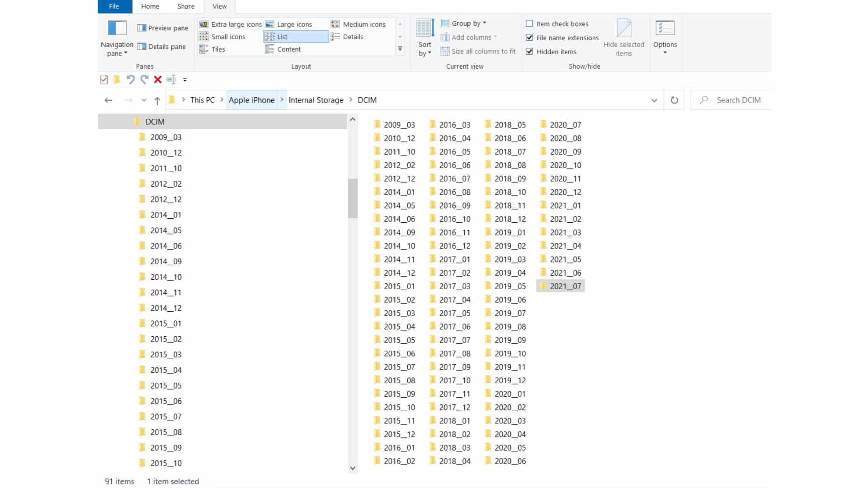Toggle File name extensions display
The height and width of the screenshot is (488, 868).
(x=528, y=38)
